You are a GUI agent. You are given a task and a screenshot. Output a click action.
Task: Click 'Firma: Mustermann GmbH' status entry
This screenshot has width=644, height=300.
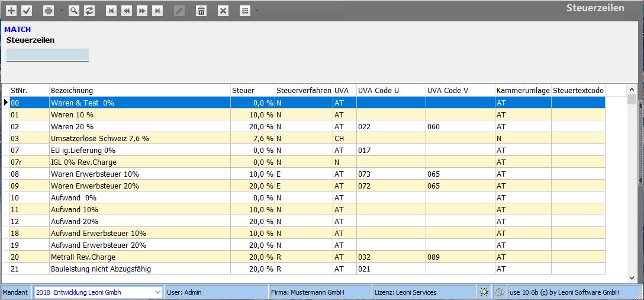(320, 293)
